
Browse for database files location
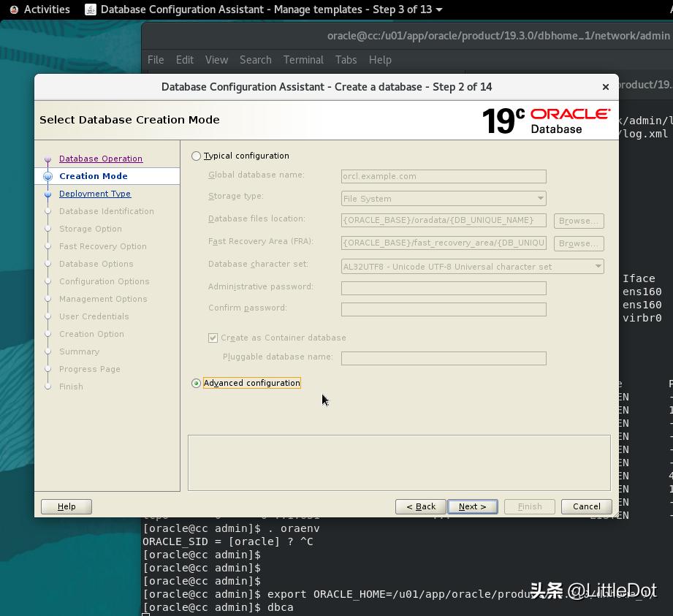[x=579, y=221]
